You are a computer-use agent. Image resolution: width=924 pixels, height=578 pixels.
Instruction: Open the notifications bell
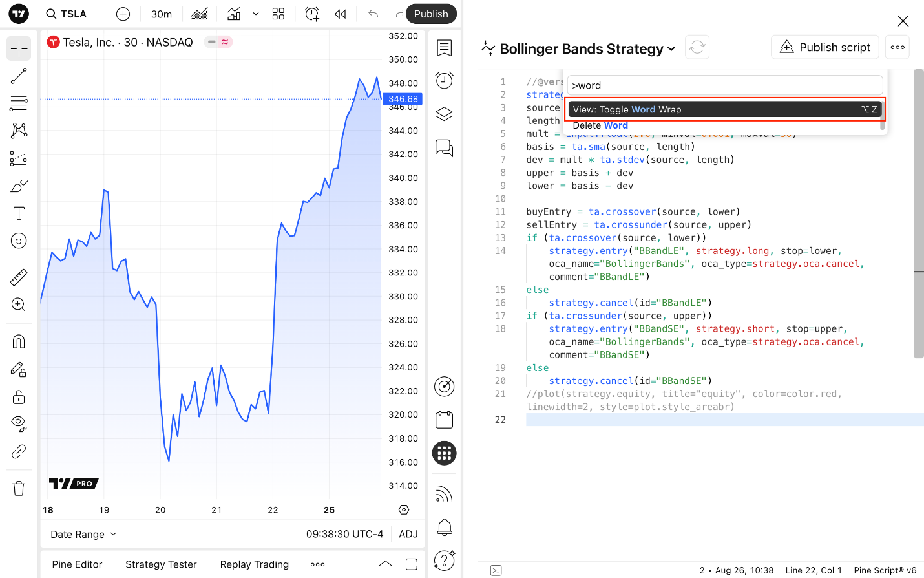pyautogui.click(x=445, y=527)
